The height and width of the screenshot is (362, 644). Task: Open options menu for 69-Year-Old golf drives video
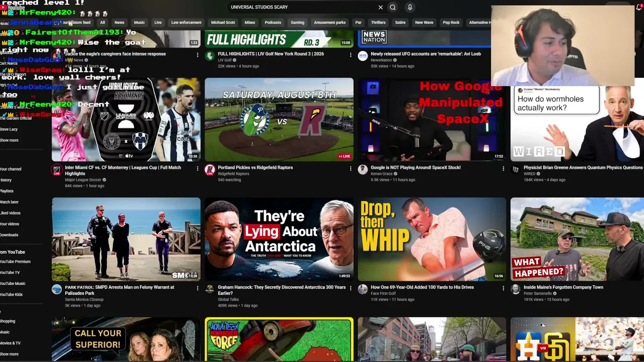pos(503,288)
